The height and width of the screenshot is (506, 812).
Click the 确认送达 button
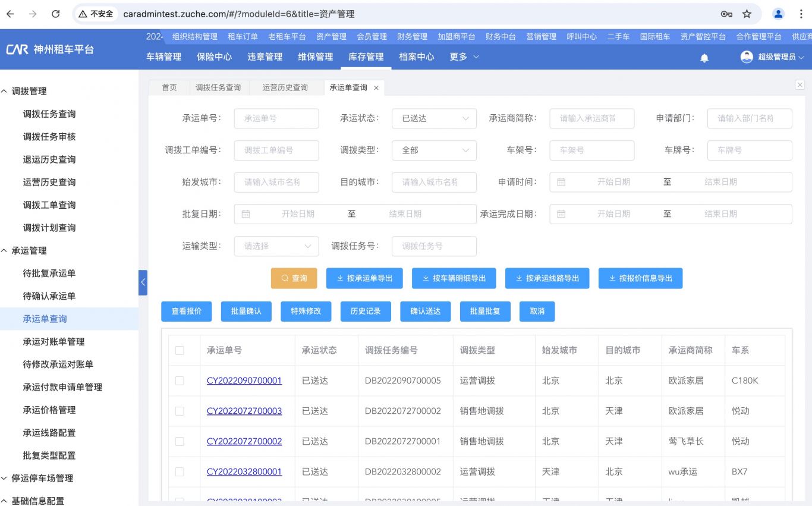pos(426,312)
